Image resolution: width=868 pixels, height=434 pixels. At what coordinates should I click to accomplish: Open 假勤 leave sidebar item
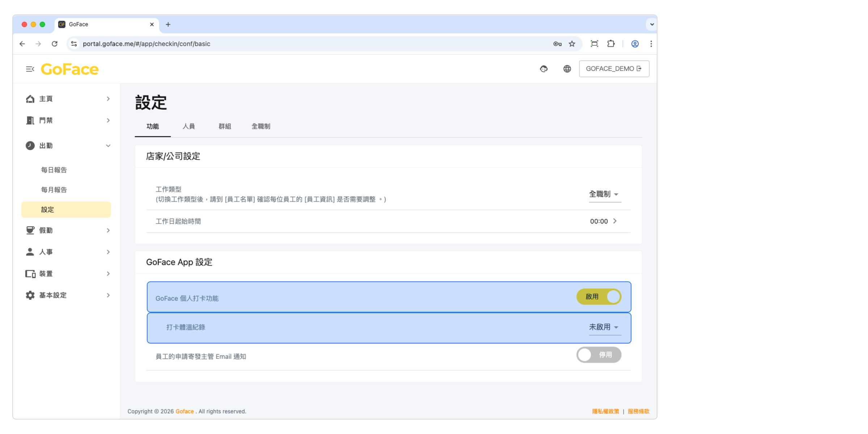46,230
